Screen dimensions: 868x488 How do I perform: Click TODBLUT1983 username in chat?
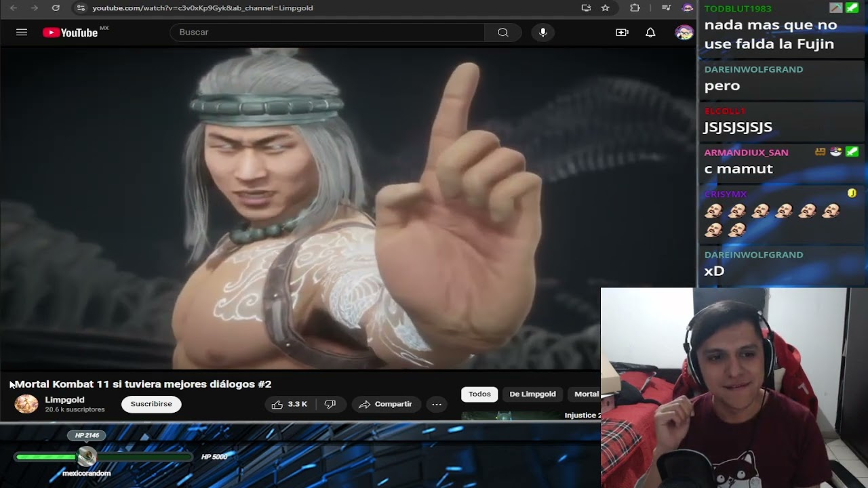(738, 8)
